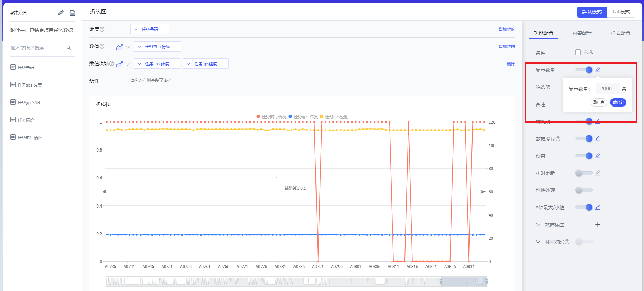The width and height of the screenshot is (644, 291).
Task: Click edit pencil next to 显示数量 toggle
Action: pos(598,70)
